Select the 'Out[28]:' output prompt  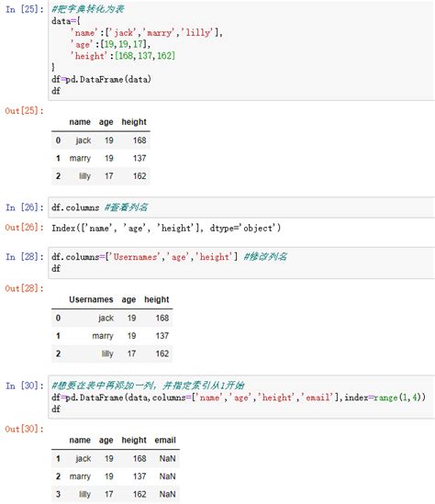[x=25, y=288]
